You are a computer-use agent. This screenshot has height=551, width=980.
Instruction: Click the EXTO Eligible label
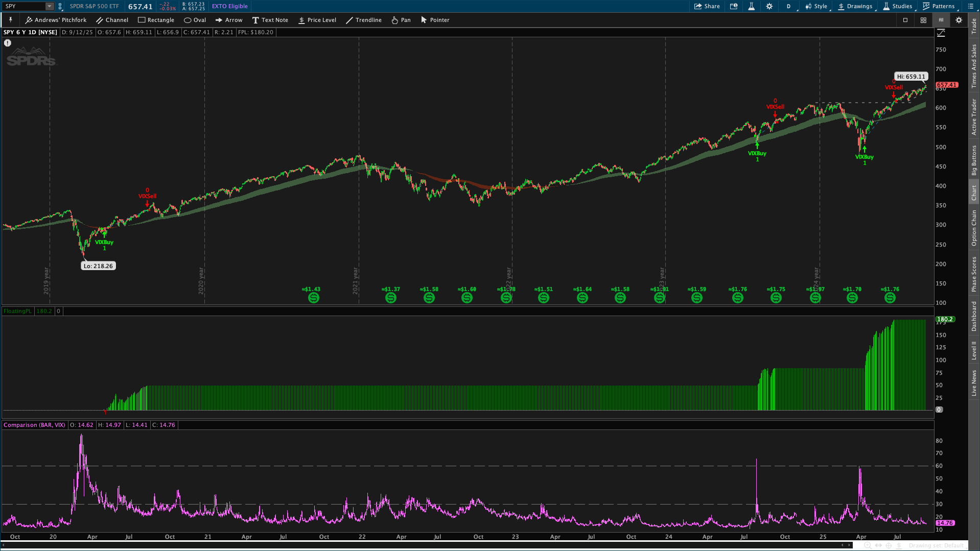click(230, 6)
